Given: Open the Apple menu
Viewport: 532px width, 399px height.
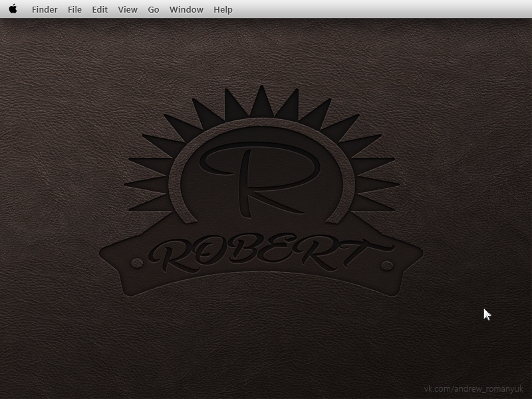Looking at the screenshot, I should (13, 9).
